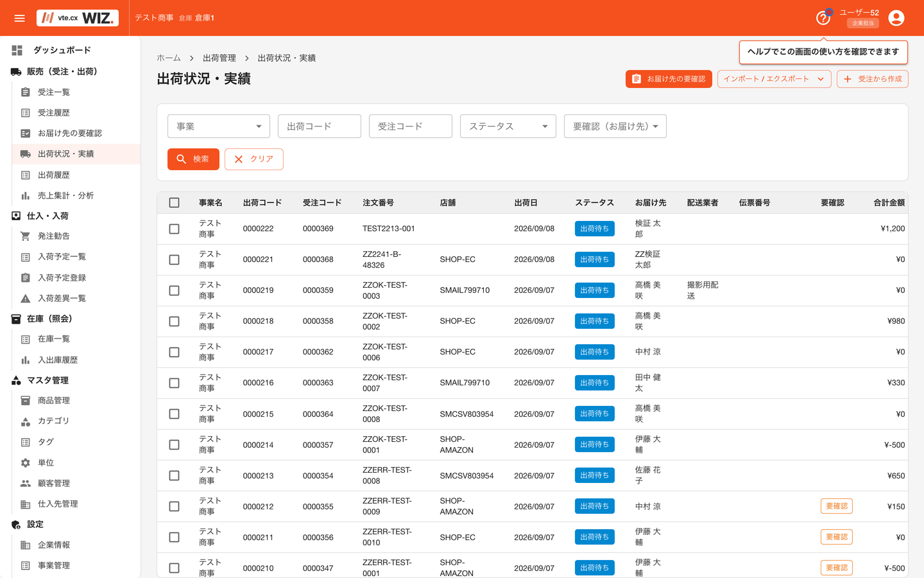Click the 入荷差異一覧 warning triangle icon

click(26, 298)
